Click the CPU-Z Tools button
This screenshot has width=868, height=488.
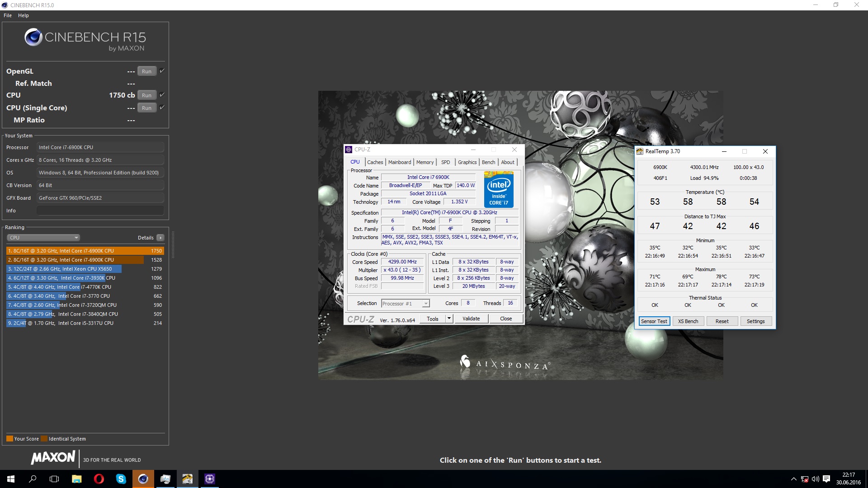point(433,319)
